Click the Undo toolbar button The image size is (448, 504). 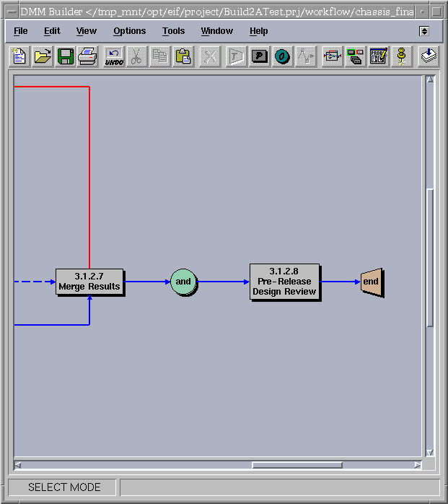coord(113,56)
